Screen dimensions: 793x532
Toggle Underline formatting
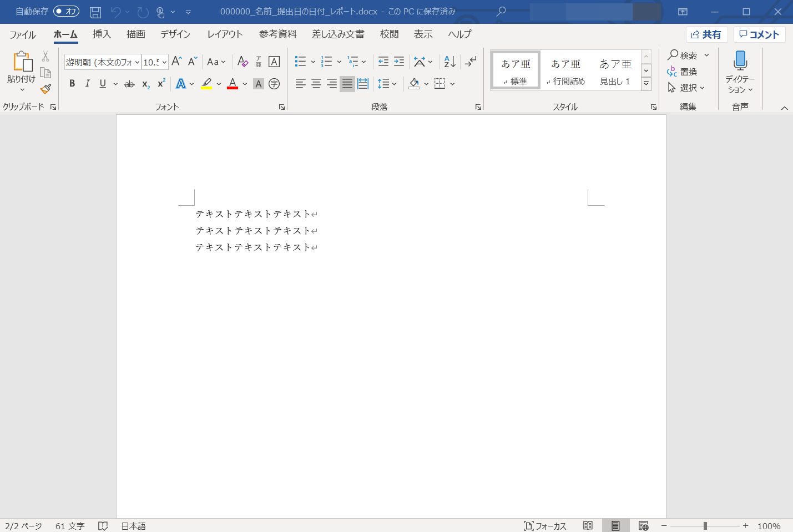click(103, 84)
